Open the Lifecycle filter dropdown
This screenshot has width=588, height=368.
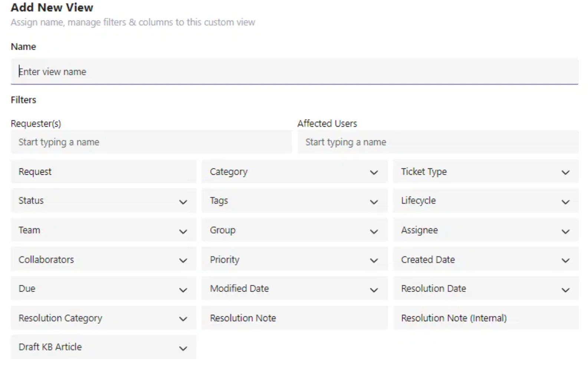point(485,201)
